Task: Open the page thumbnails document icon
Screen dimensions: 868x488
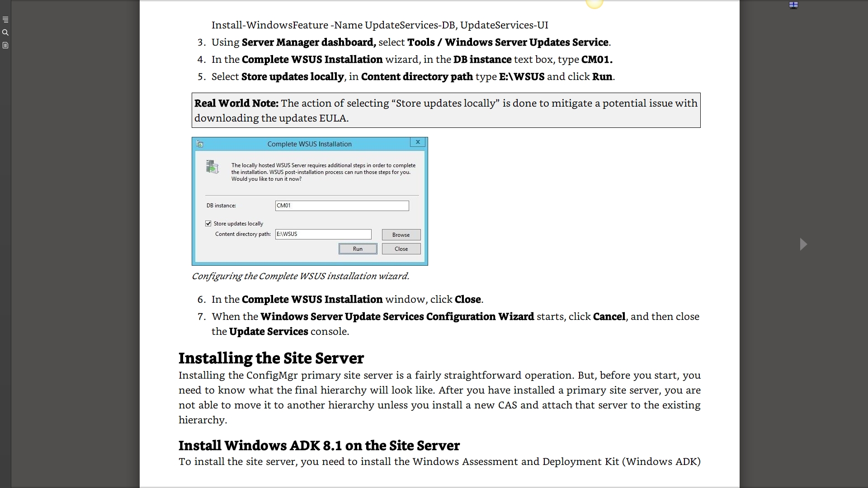Action: pos(5,45)
